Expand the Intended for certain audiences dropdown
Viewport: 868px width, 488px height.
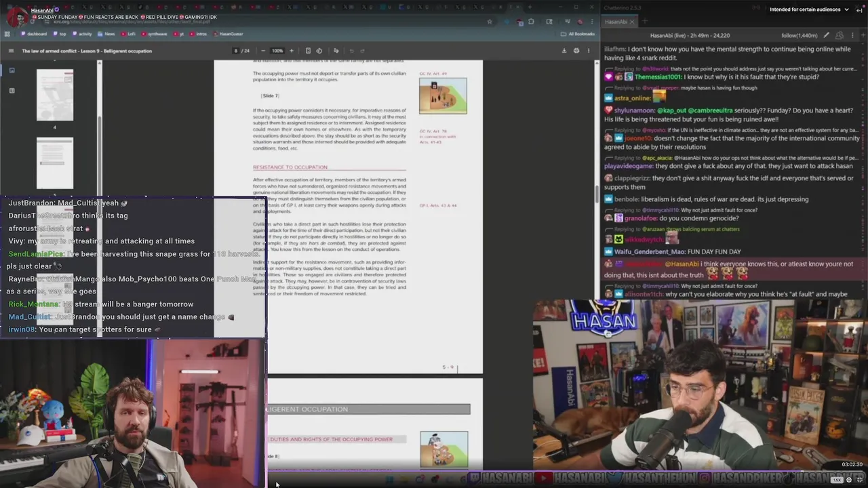coord(809,9)
